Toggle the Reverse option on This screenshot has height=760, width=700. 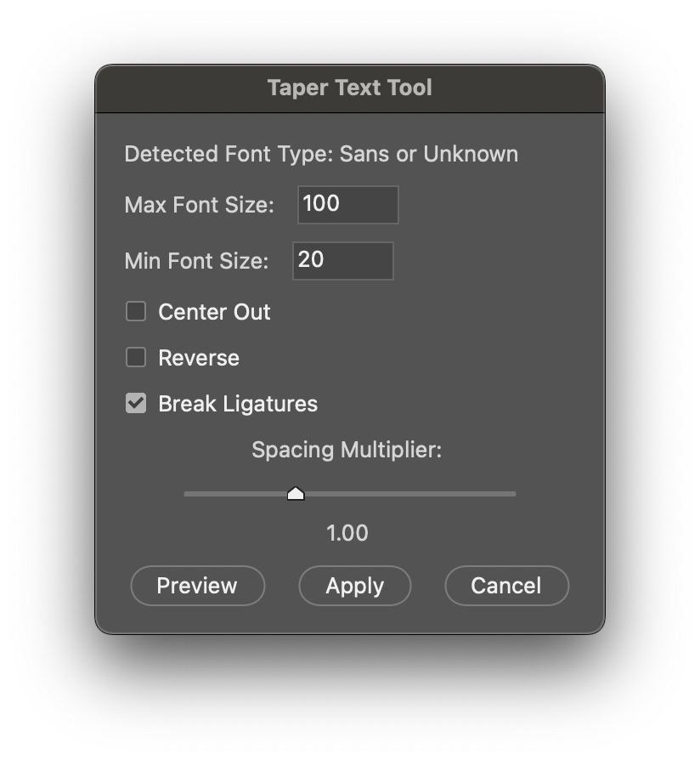(136, 357)
